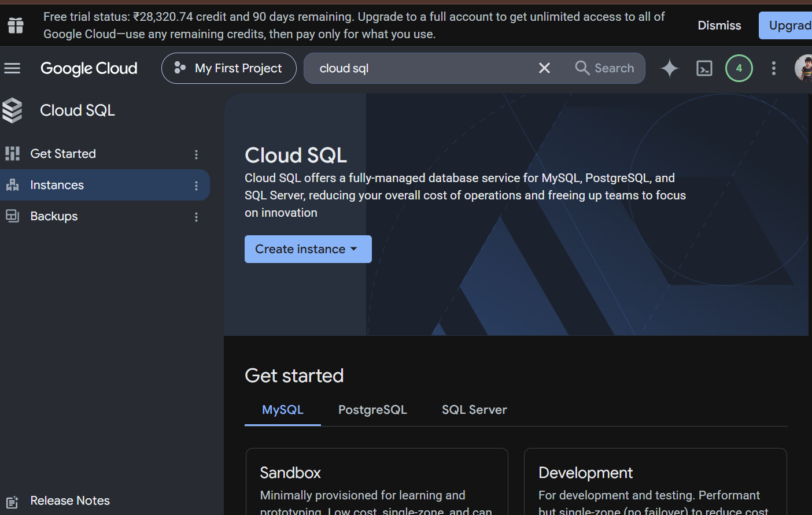Viewport: 812px width, 515px height.
Task: Select Instances in the sidebar
Action: (105, 185)
